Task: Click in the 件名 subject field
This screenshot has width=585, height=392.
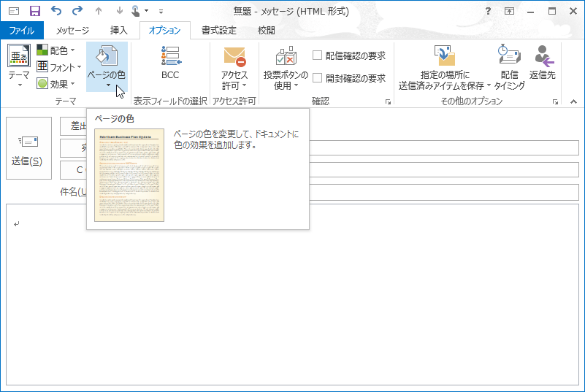Action: tap(444, 193)
